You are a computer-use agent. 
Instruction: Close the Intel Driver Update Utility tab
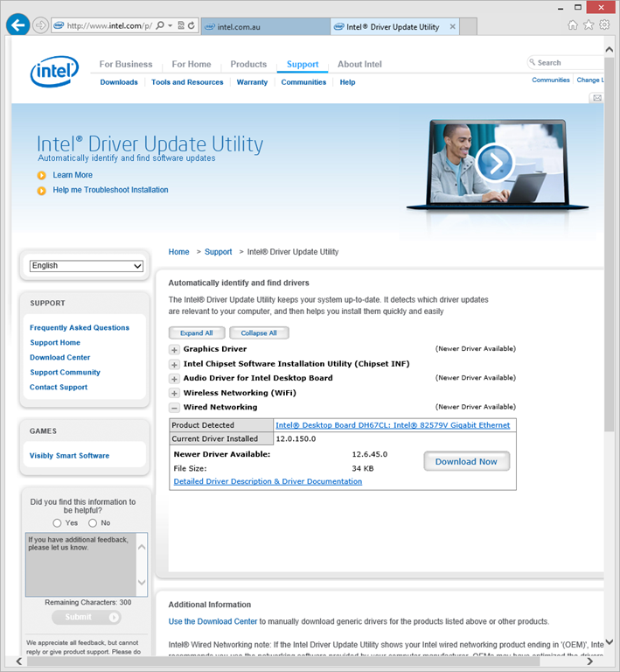[452, 26]
